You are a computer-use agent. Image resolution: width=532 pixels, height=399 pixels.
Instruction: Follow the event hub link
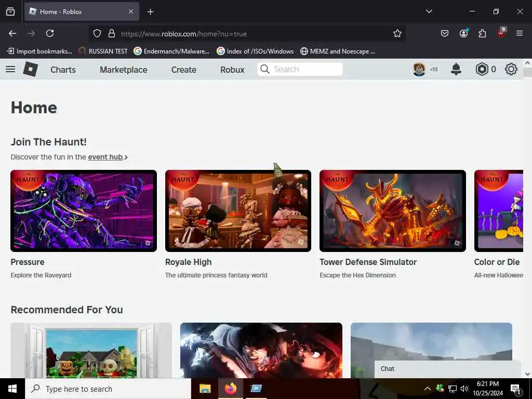coord(105,157)
